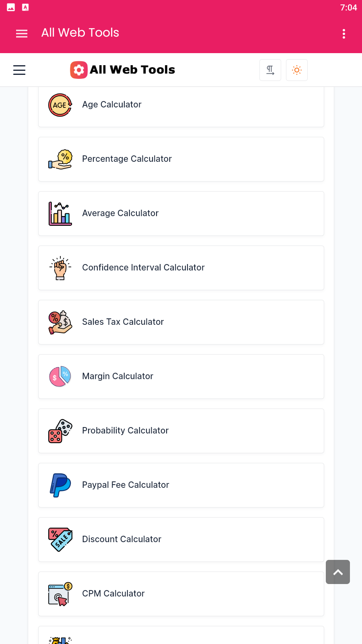The height and width of the screenshot is (644, 362).
Task: Open the Discount Calculator text link
Action: 121,539
